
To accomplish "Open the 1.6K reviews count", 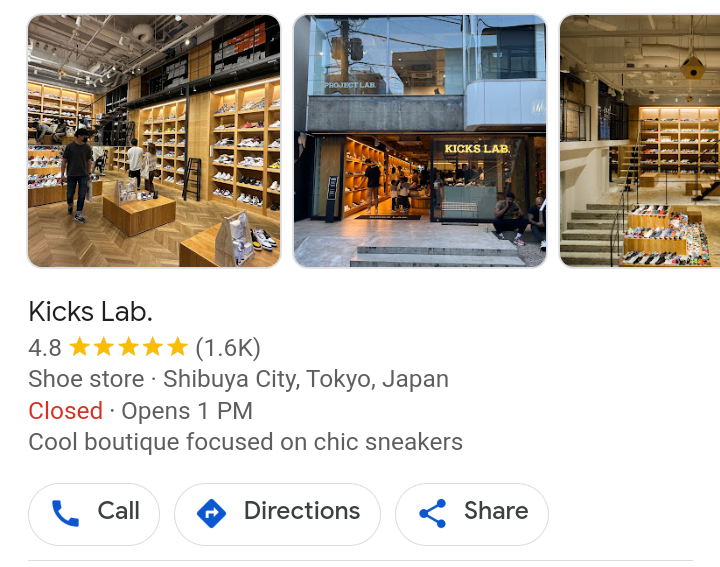I will click(x=228, y=348).
